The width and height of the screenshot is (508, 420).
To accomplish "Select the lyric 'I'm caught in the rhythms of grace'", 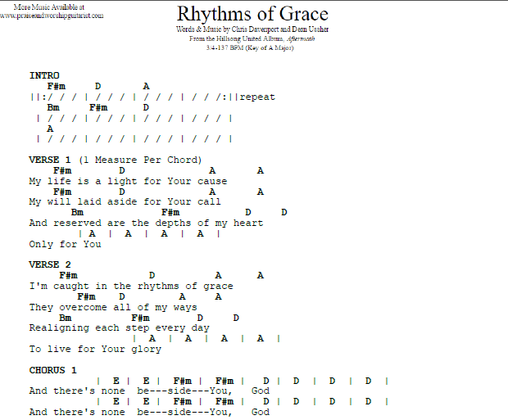I will point(131,286).
